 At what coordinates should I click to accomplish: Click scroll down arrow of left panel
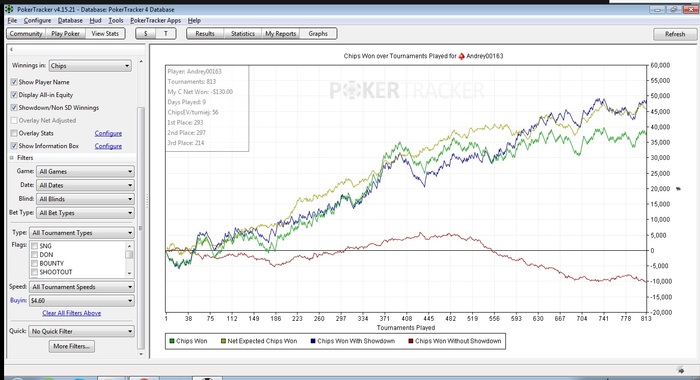[x=141, y=354]
